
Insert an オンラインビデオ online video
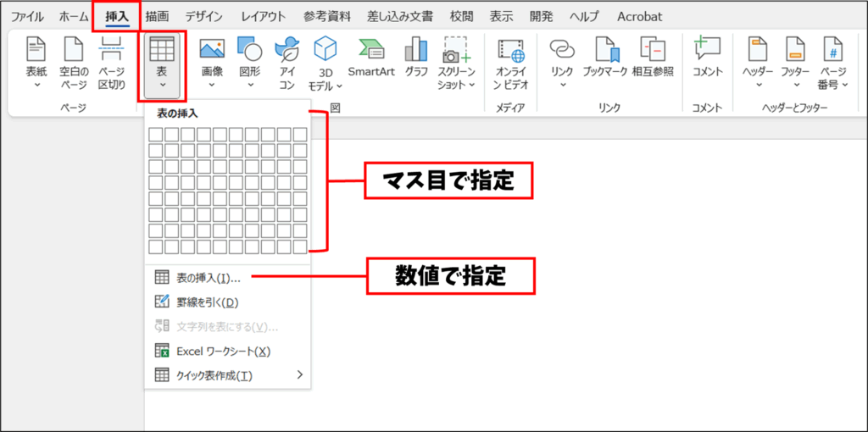click(x=511, y=63)
